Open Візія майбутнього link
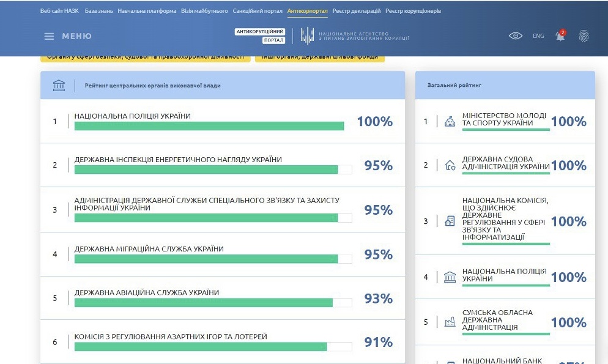Image resolution: width=608 pixels, height=364 pixels. [x=204, y=11]
